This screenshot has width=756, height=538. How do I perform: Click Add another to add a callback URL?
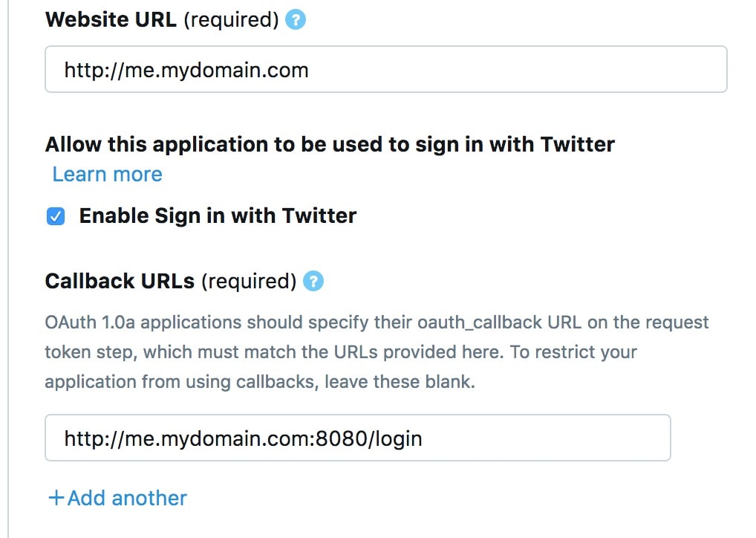pos(127,497)
